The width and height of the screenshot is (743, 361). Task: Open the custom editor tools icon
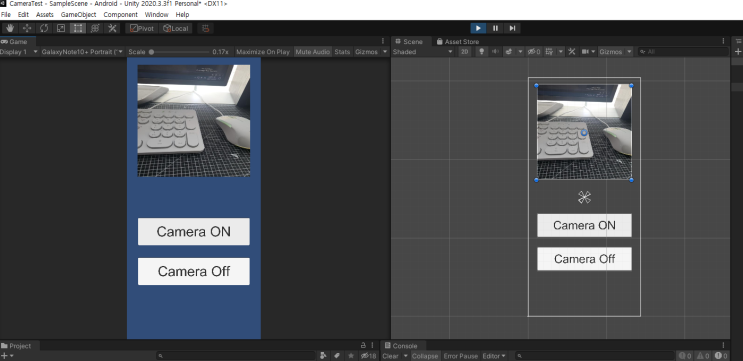[x=112, y=28]
